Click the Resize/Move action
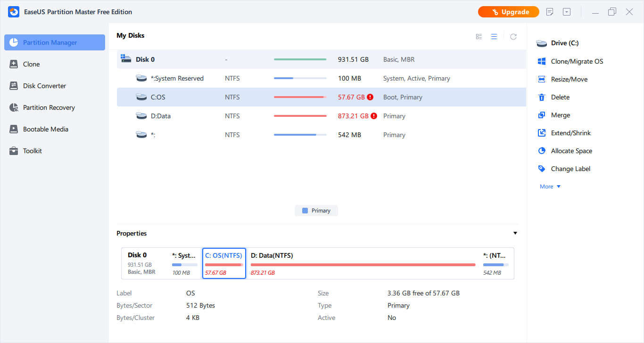Image resolution: width=644 pixels, height=343 pixels. (x=569, y=79)
